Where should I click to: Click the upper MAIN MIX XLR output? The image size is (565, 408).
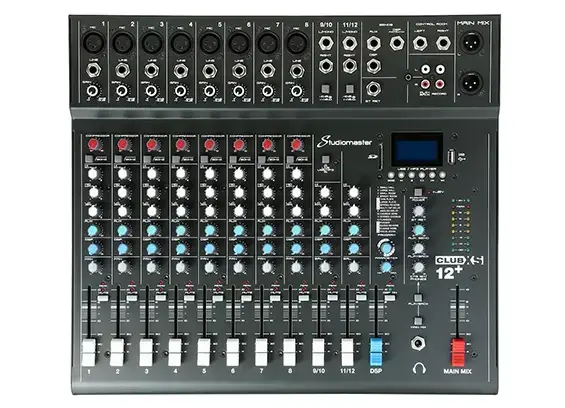(471, 43)
